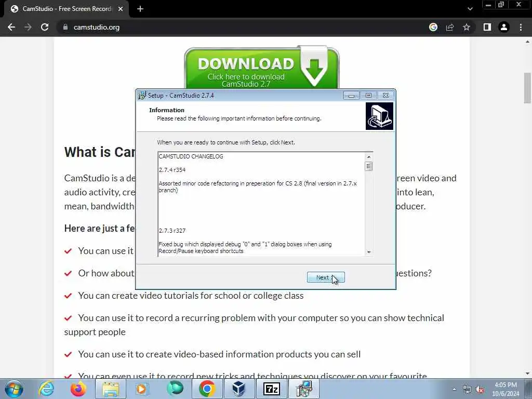Bookmark this page with the star
Image resolution: width=532 pixels, height=399 pixels.
467,27
